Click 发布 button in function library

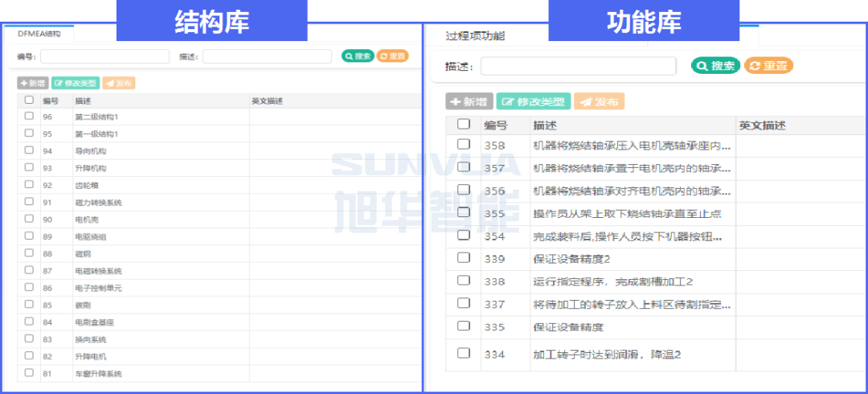pos(599,102)
